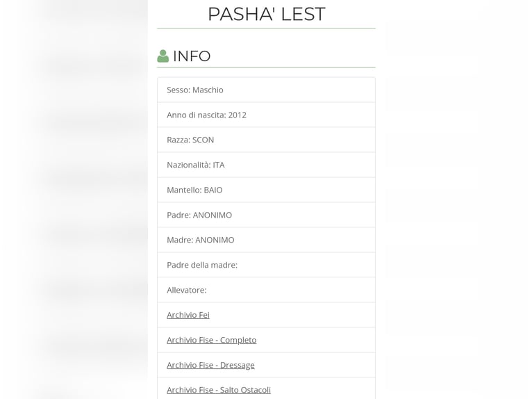
Task: Select the Razza: SCON row
Action: (x=266, y=140)
